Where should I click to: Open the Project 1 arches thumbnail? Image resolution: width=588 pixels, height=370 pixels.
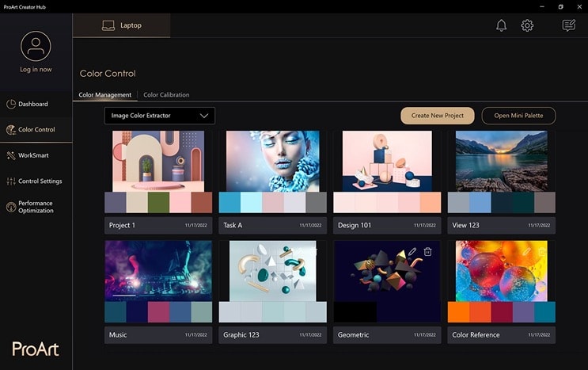[x=158, y=162]
